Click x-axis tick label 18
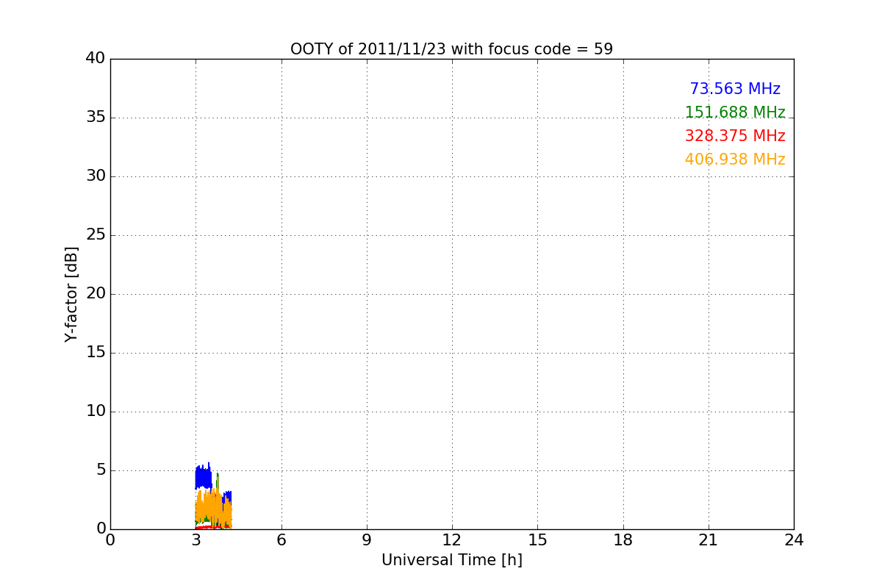 (x=623, y=539)
